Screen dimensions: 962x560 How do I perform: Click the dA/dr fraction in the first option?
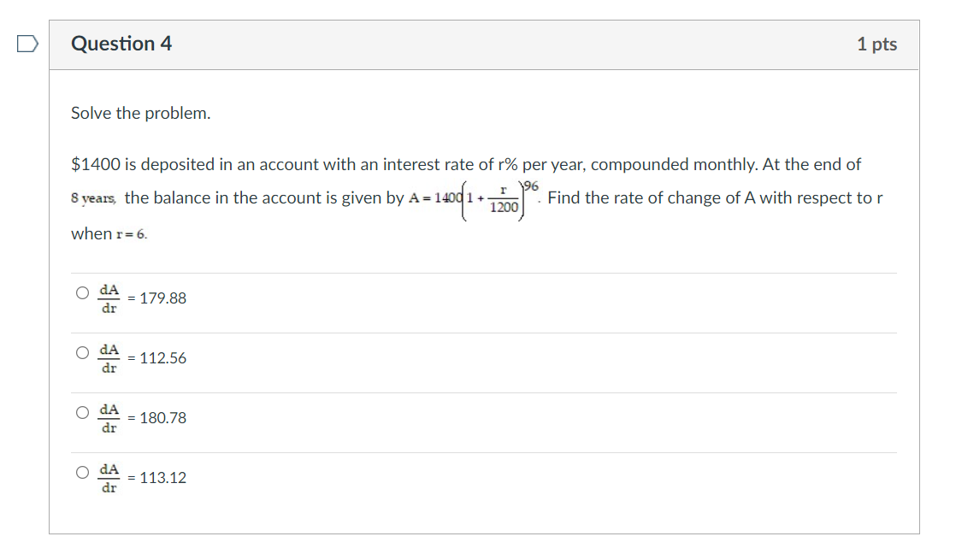click(x=108, y=299)
